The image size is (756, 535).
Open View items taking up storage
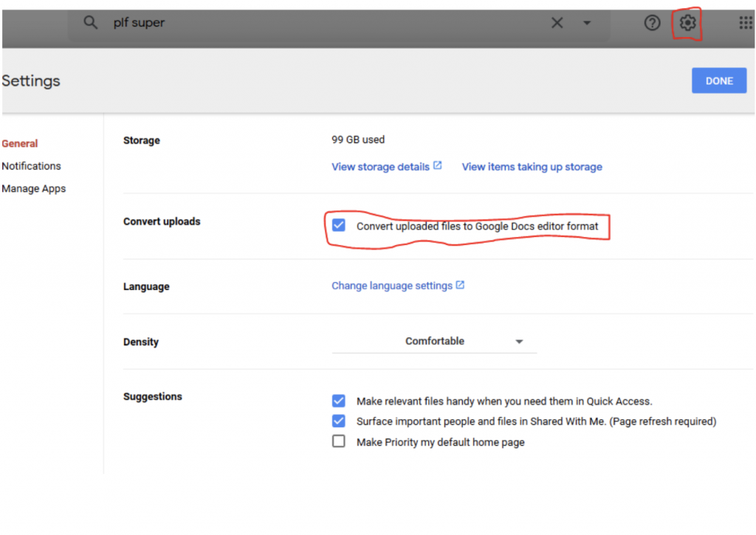532,167
